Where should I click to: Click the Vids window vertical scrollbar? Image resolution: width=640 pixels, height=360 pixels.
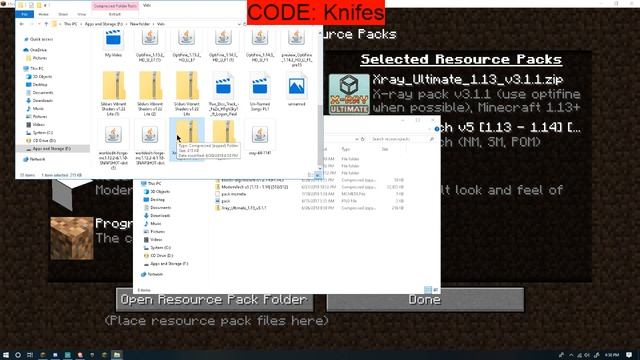click(x=320, y=102)
